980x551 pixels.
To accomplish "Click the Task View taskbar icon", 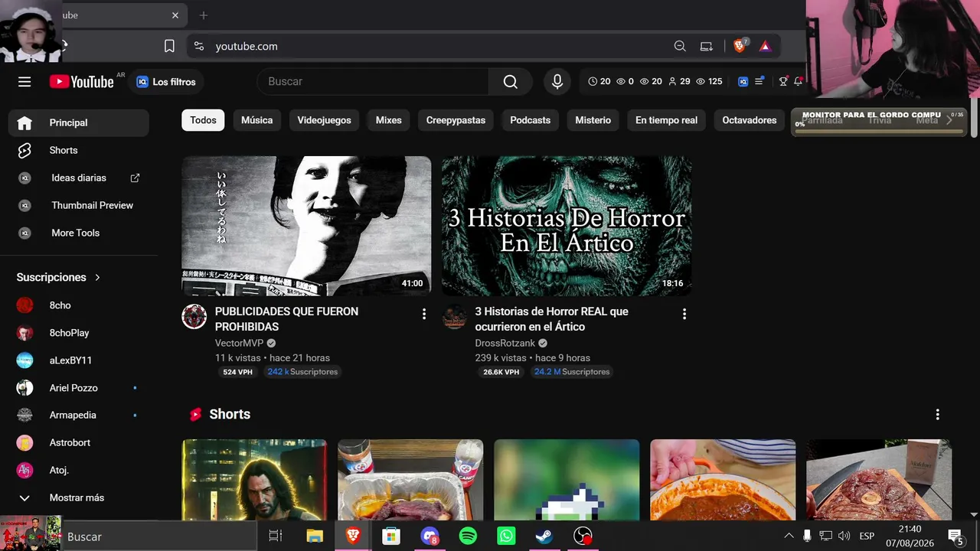I will pos(276,536).
